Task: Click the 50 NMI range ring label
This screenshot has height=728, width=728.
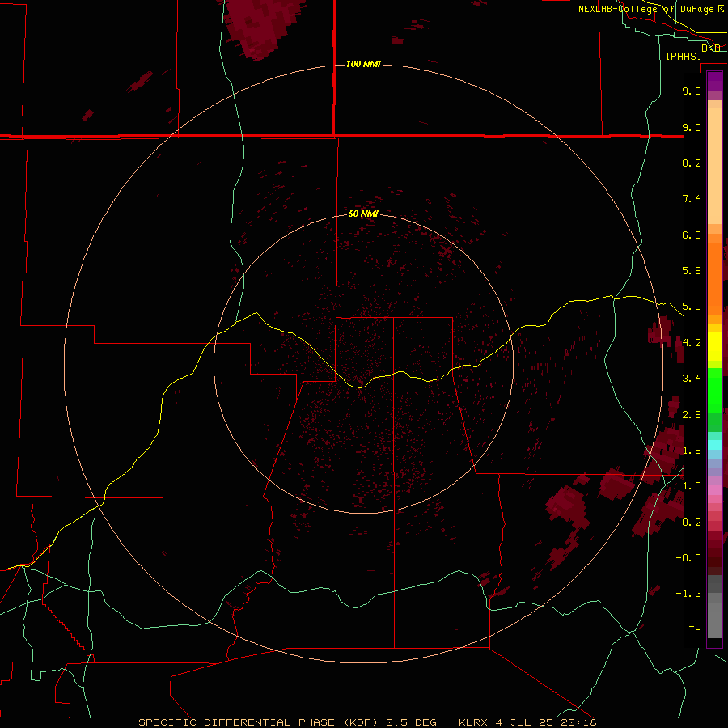Action: click(363, 214)
